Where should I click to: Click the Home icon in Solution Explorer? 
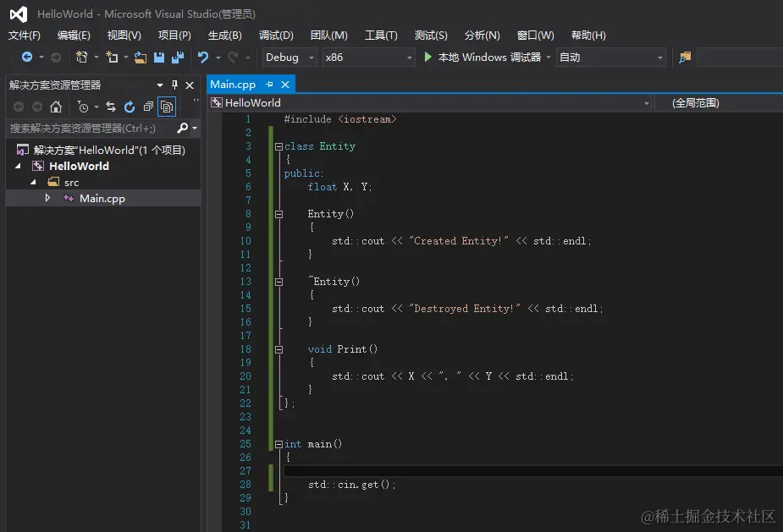coord(56,107)
